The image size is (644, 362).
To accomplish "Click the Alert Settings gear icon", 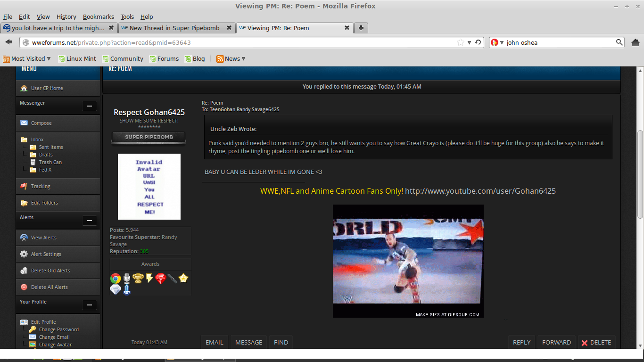I will coord(24,254).
